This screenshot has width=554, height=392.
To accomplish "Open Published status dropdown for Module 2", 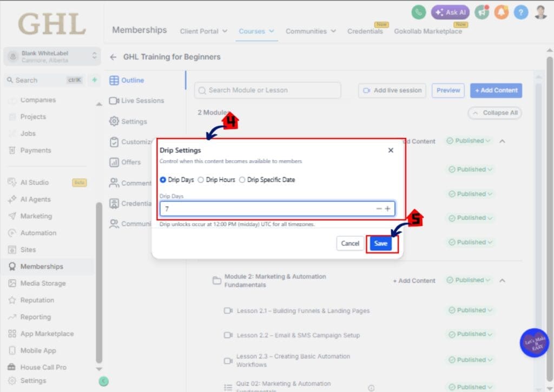I will 469,280.
